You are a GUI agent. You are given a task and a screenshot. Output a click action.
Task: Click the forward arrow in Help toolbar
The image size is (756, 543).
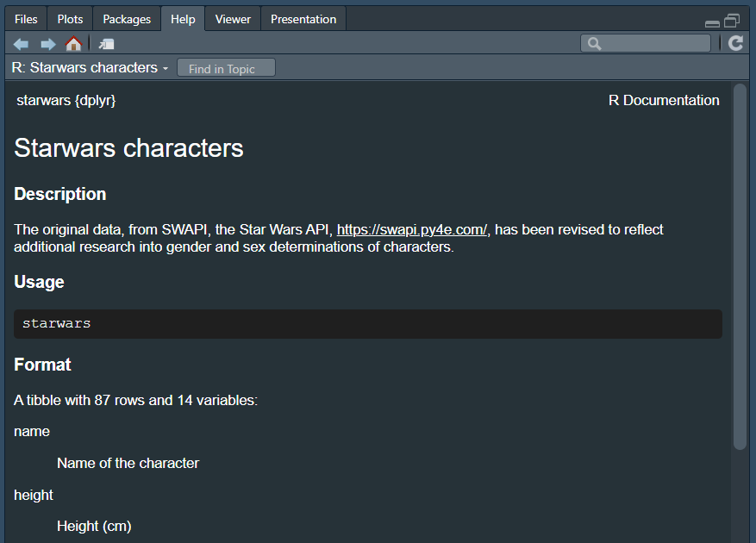(x=48, y=44)
